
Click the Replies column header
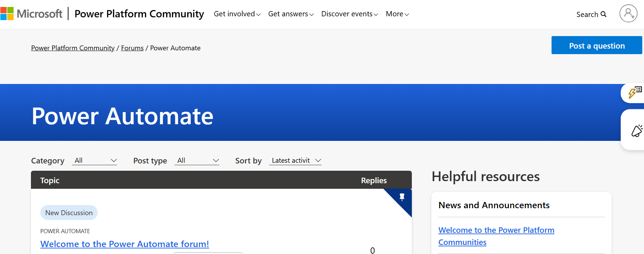374,180
